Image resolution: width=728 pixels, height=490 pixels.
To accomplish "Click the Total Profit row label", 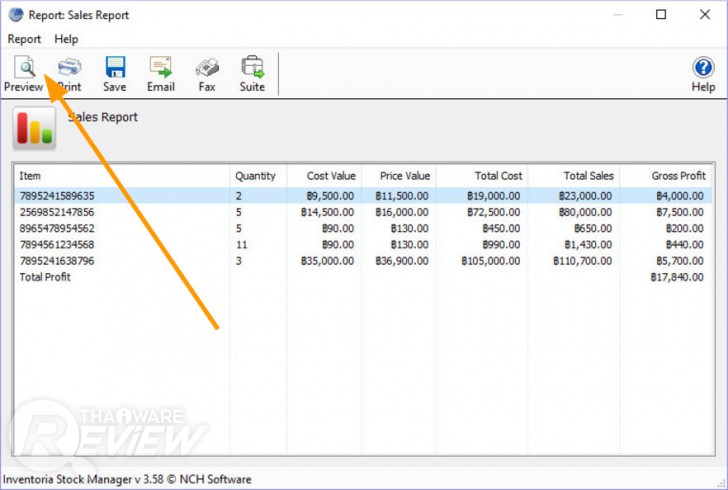I will (x=45, y=277).
